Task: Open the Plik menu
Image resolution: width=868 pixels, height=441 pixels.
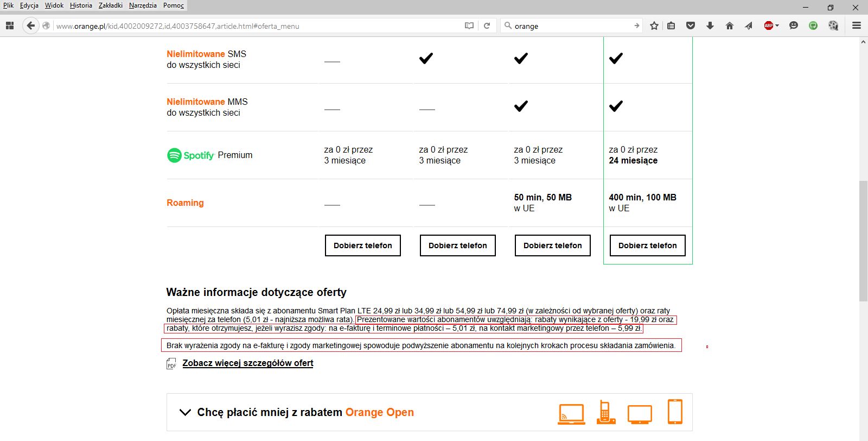Action: click(9, 5)
